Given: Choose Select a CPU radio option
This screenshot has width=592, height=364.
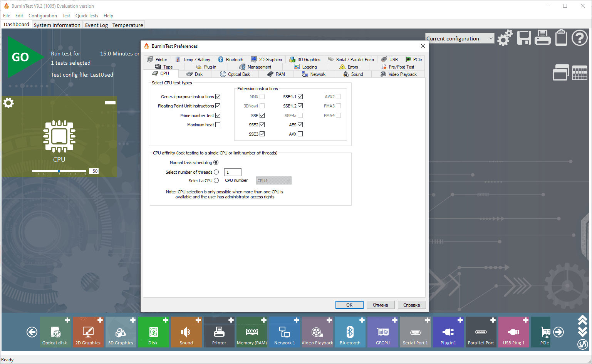Looking at the screenshot, I should pyautogui.click(x=216, y=181).
